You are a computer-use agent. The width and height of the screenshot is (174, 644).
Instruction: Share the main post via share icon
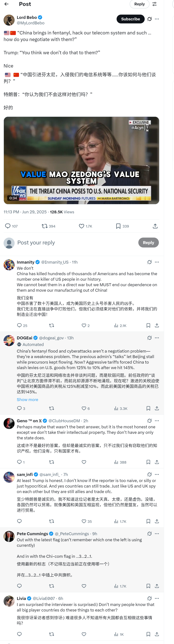click(155, 226)
